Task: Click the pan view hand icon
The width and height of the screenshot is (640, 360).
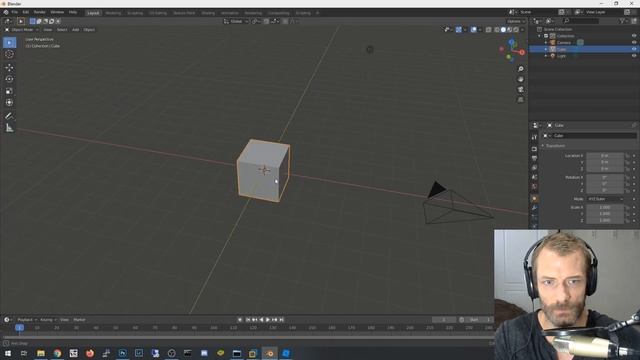Action: 520,79
